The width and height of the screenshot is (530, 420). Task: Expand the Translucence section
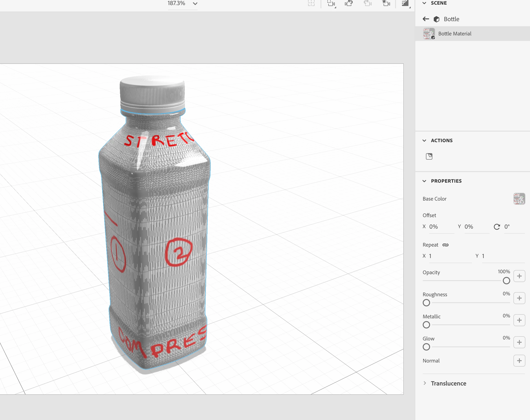point(425,383)
